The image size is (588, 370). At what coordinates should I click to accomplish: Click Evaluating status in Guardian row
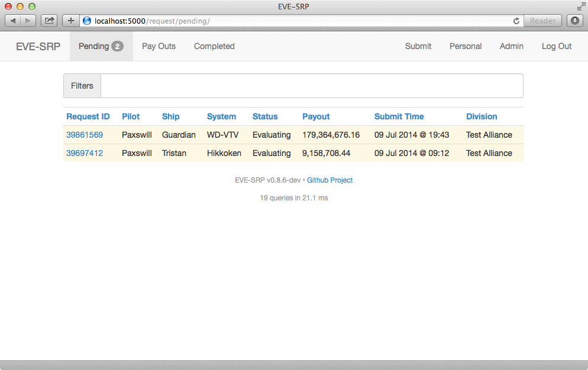pyautogui.click(x=272, y=135)
